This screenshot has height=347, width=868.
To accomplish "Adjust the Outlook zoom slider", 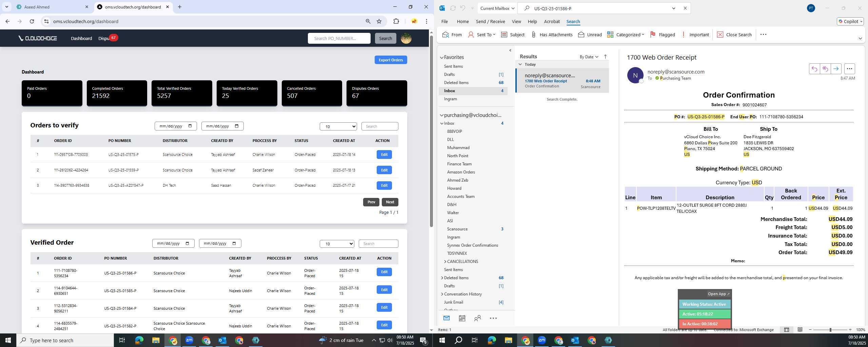I will point(830,330).
